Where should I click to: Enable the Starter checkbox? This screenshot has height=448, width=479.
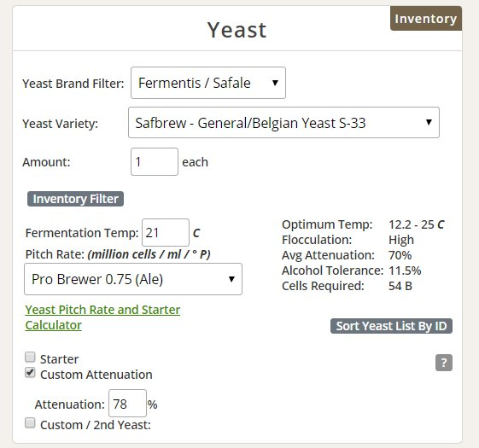pyautogui.click(x=30, y=357)
